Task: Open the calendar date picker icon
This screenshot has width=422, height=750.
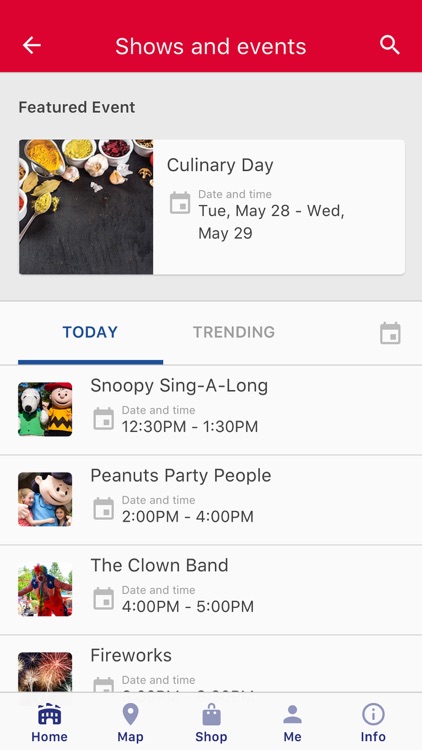Action: 390,333
